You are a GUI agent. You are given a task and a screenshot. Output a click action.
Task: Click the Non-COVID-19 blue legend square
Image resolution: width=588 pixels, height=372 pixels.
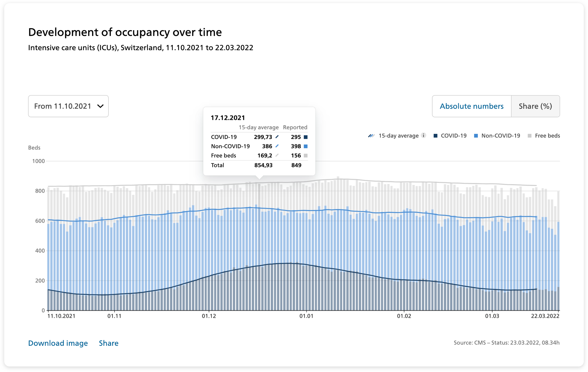point(476,136)
